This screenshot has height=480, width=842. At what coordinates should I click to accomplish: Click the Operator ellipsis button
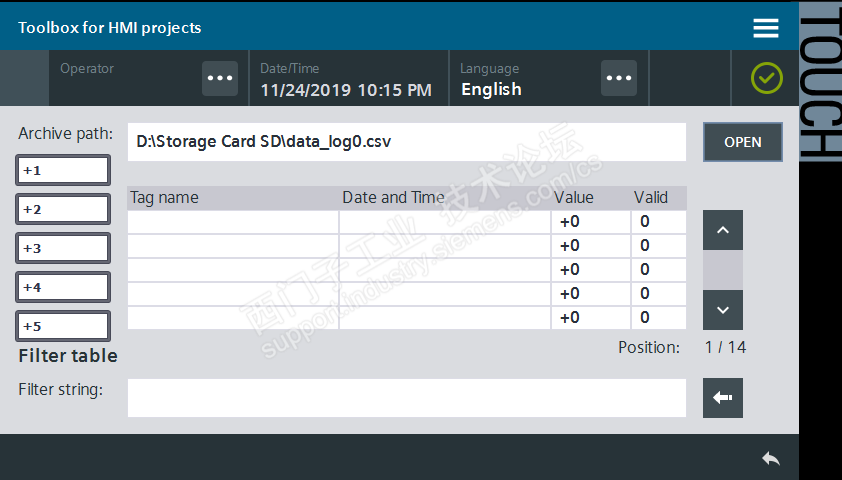click(220, 78)
